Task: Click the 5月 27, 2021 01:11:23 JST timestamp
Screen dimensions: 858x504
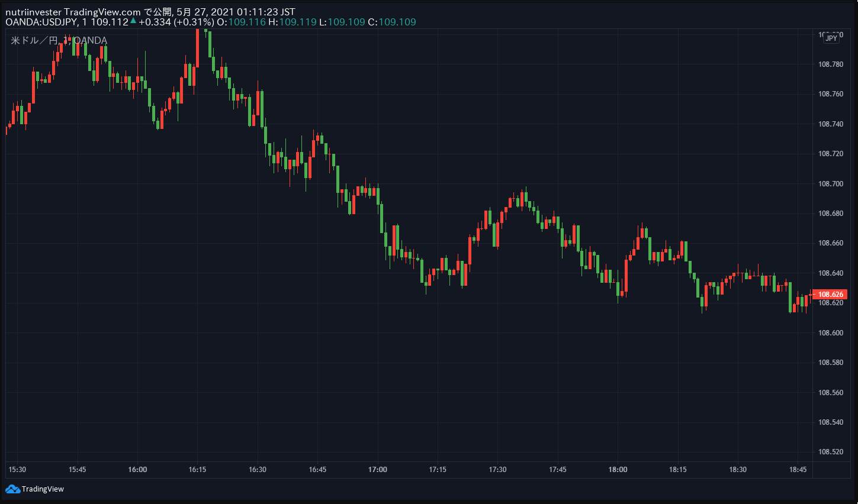Action: pos(236,12)
